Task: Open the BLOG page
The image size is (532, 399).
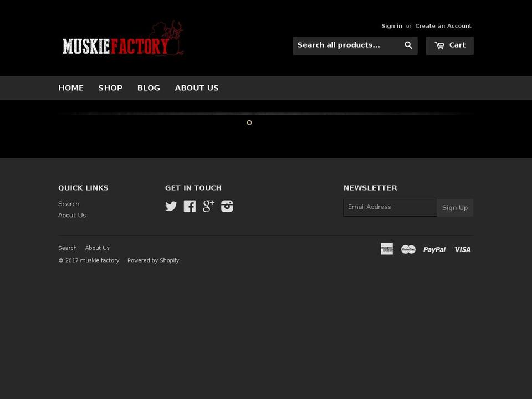Action: tap(149, 88)
